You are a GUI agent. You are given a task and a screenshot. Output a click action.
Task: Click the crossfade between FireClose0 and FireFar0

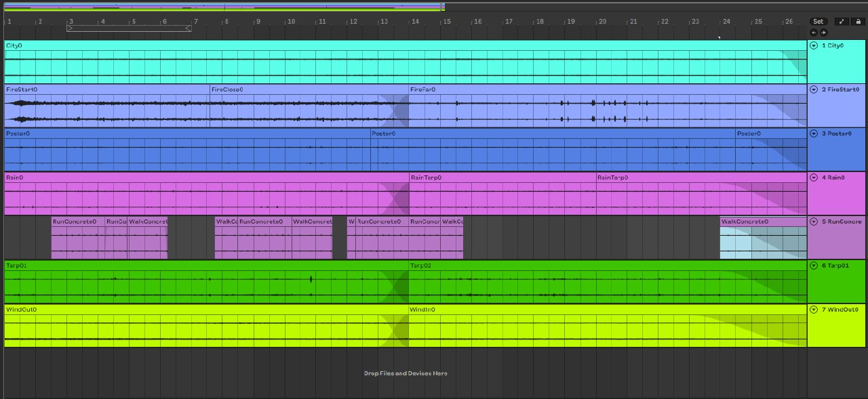[394, 111]
